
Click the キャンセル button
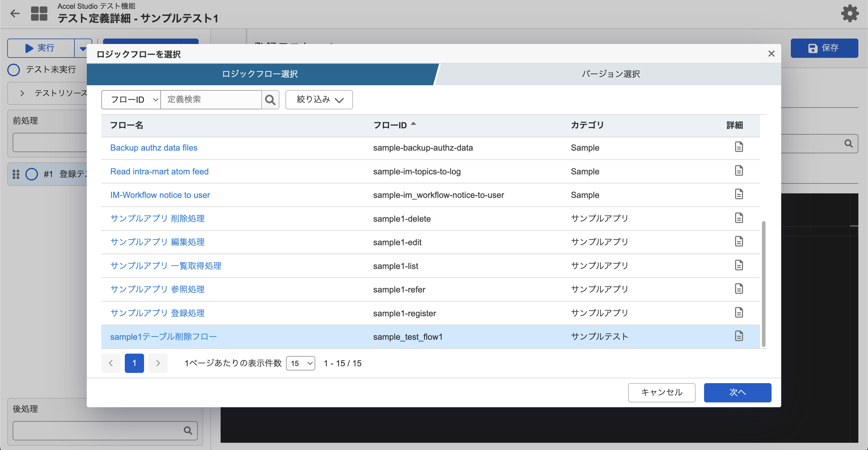point(662,392)
